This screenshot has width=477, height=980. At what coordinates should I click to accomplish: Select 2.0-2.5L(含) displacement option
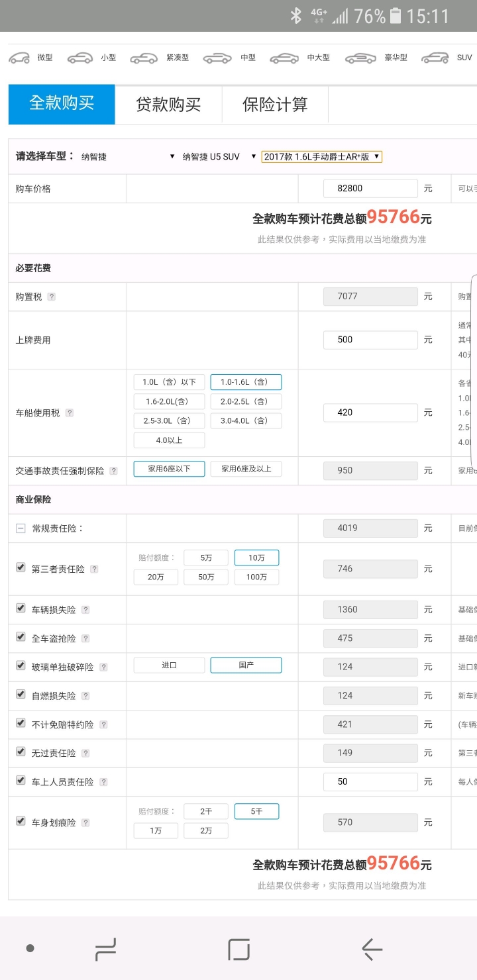(246, 401)
